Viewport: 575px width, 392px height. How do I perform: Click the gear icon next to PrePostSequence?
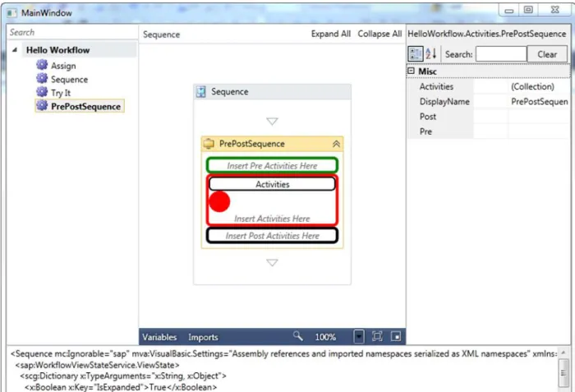[x=42, y=106]
